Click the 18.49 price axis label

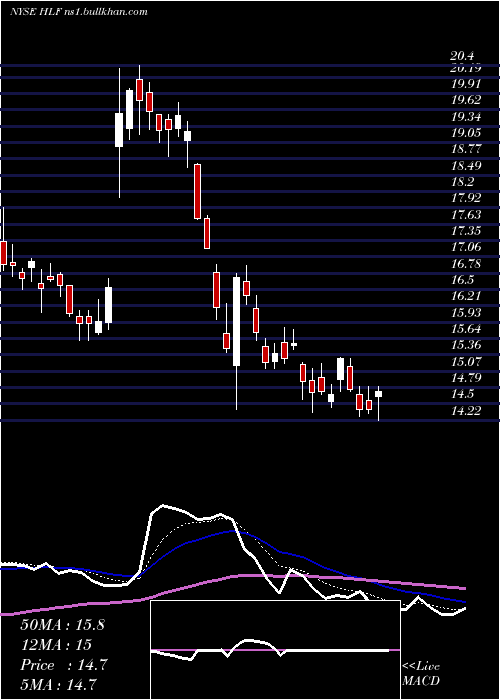tap(466, 166)
